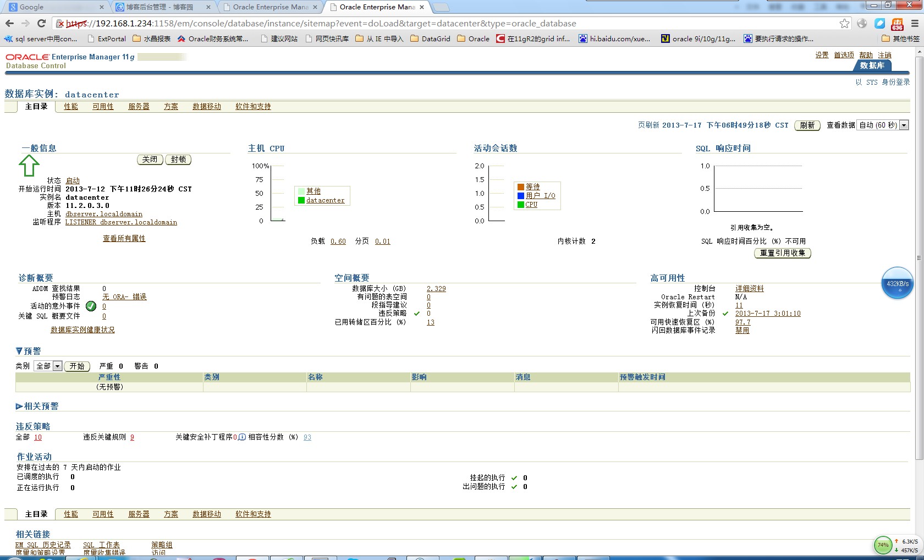The image size is (924, 560).
Task: Open the load 0.60 link
Action: 338,241
